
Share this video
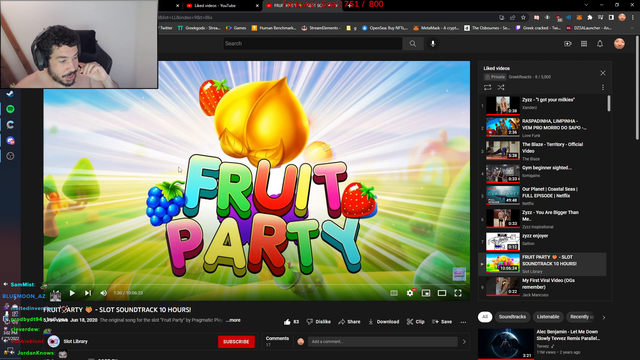pyautogui.click(x=349, y=322)
